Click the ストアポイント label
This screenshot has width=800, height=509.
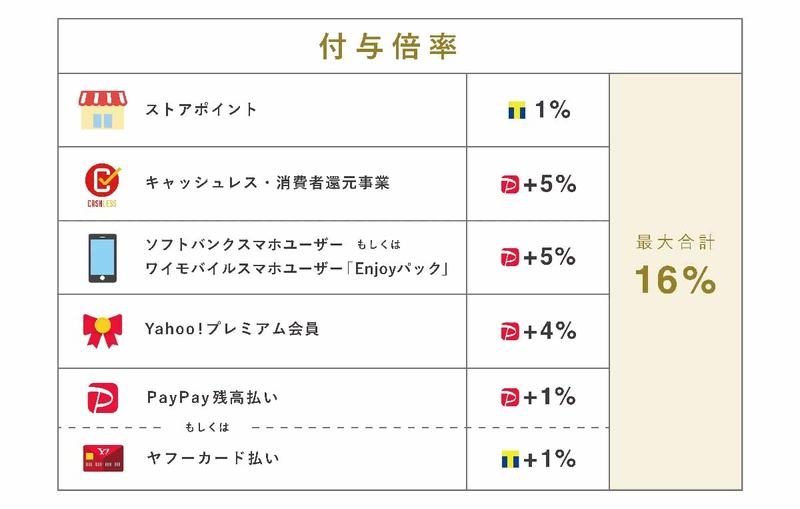click(201, 110)
